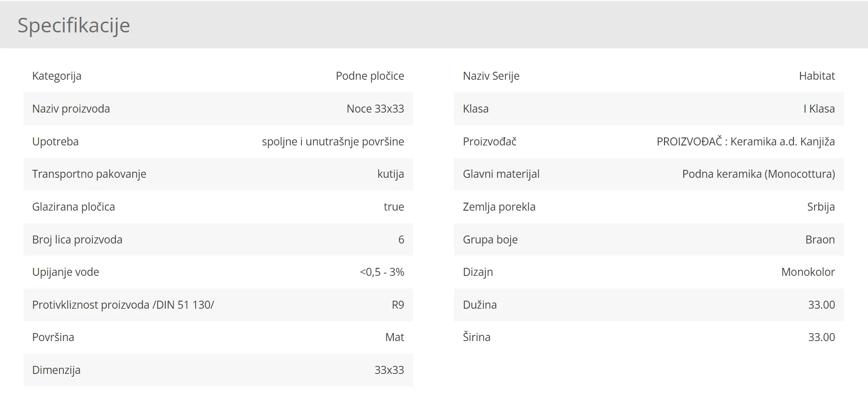Click the Specifikacije section header
868x395 pixels.
coord(74,25)
